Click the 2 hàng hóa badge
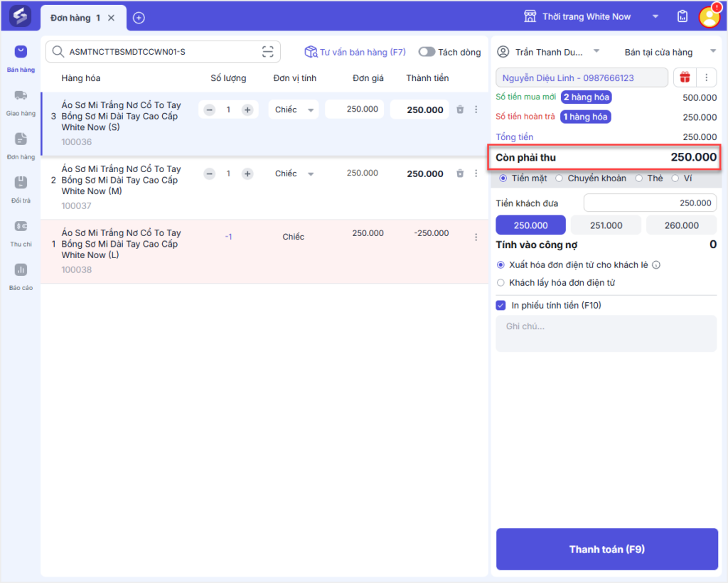Viewport: 728px width, 583px height. (586, 97)
